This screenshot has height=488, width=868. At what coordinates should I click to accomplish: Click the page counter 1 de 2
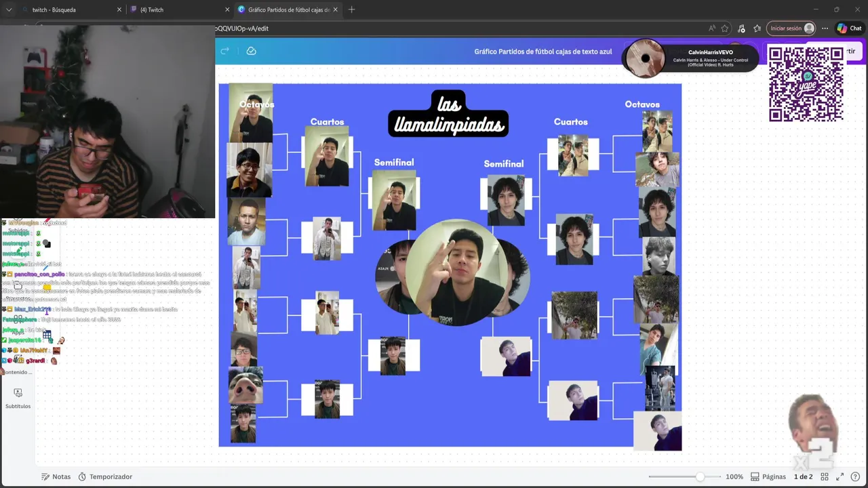click(803, 476)
